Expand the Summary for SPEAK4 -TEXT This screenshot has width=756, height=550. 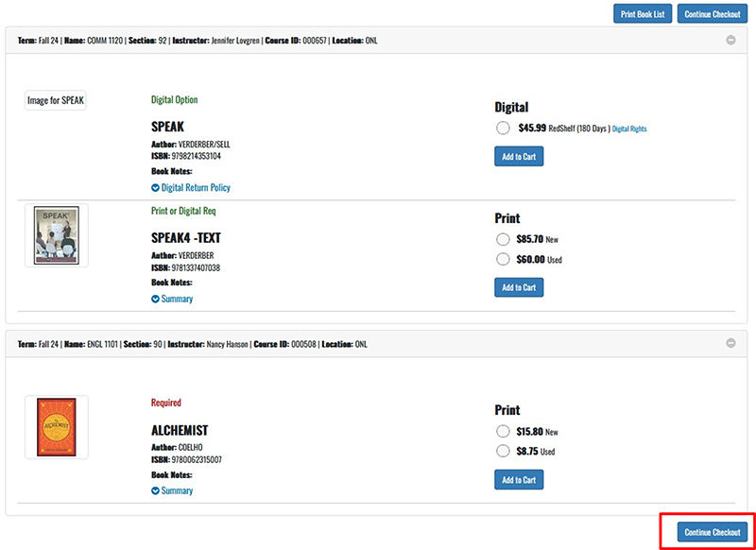click(x=173, y=299)
